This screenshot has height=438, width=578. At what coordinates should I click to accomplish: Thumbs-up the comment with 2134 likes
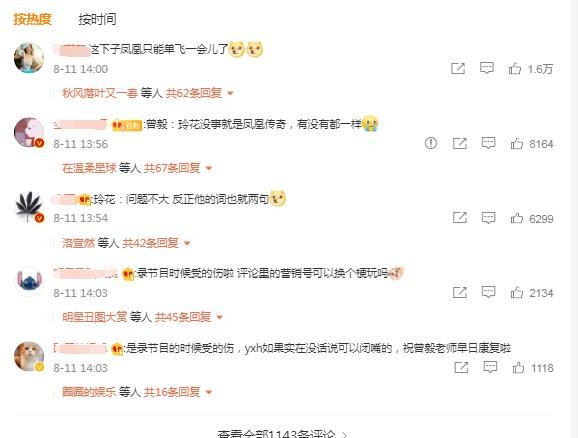pyautogui.click(x=517, y=292)
